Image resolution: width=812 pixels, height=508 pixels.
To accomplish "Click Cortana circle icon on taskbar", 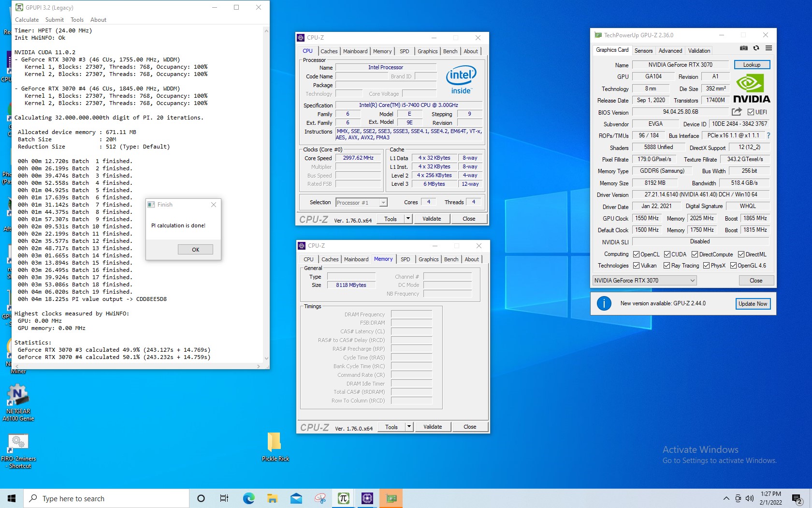I will [201, 498].
